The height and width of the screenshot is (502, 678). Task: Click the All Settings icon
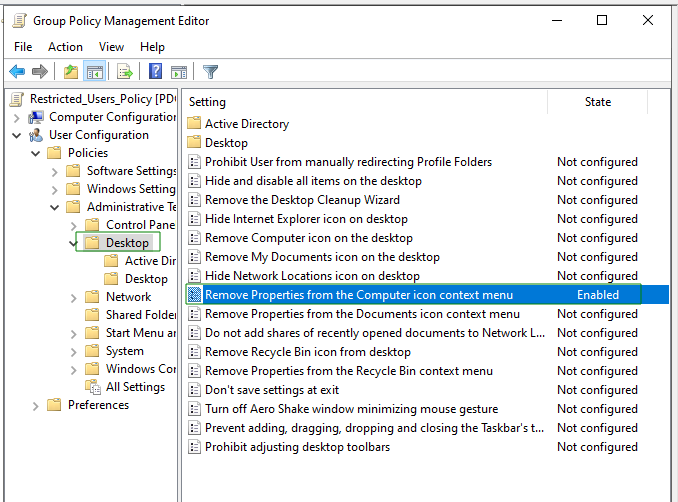point(93,387)
